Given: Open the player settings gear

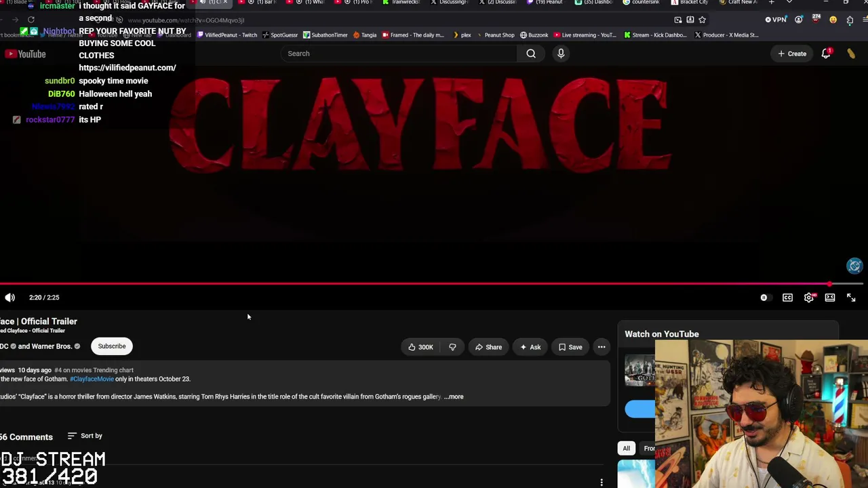Looking at the screenshot, I should point(809,298).
